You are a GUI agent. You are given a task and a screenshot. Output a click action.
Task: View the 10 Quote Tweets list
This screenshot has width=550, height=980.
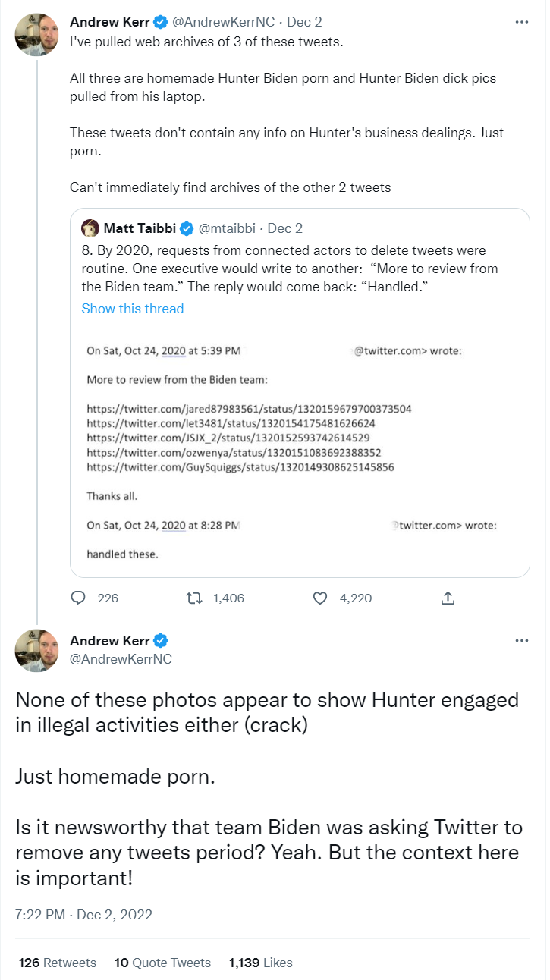162,963
